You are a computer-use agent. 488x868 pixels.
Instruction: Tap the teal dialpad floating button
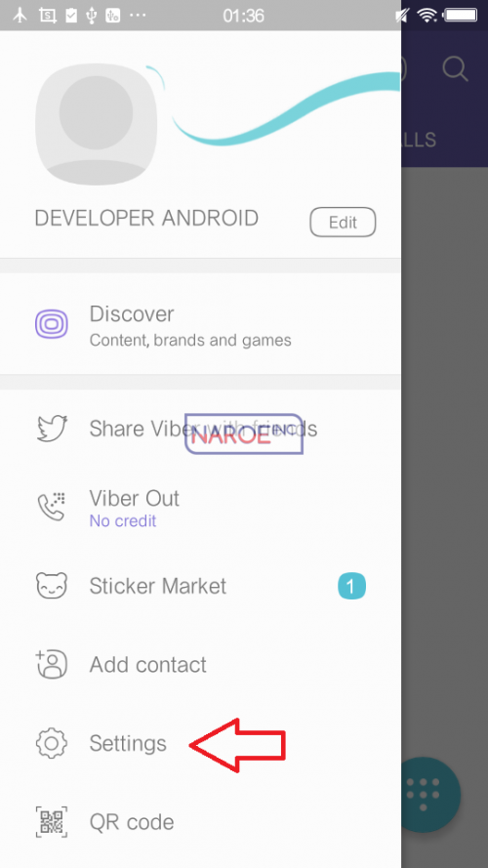[x=428, y=795]
